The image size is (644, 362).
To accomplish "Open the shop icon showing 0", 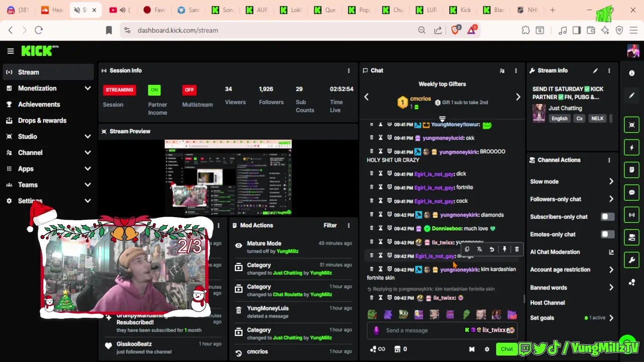I will [400, 349].
